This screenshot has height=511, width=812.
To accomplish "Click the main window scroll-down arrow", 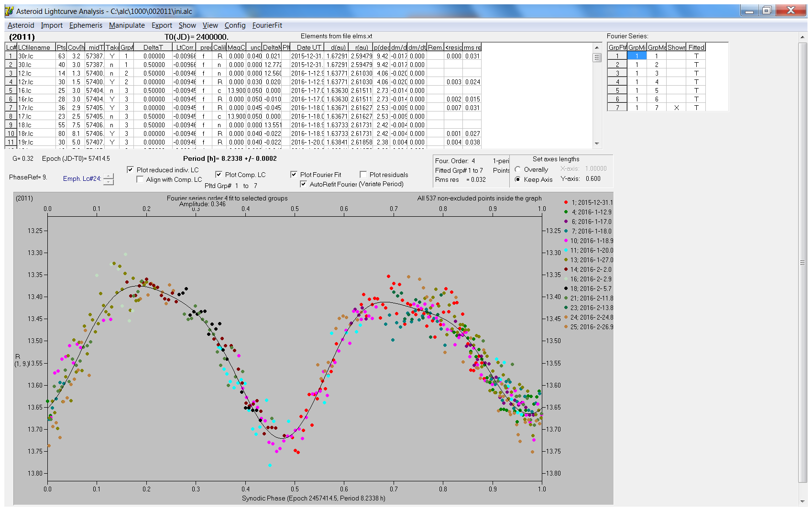I will (802, 501).
